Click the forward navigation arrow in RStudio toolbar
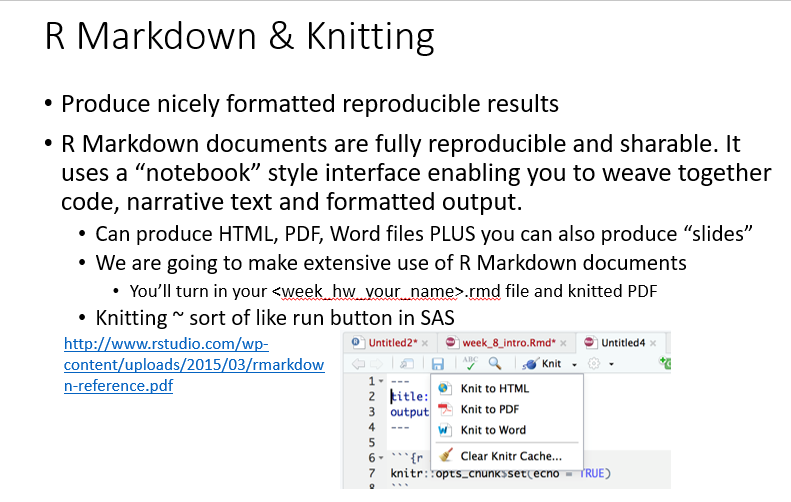Viewport: 791px width, 502px height. pyautogui.click(x=376, y=364)
